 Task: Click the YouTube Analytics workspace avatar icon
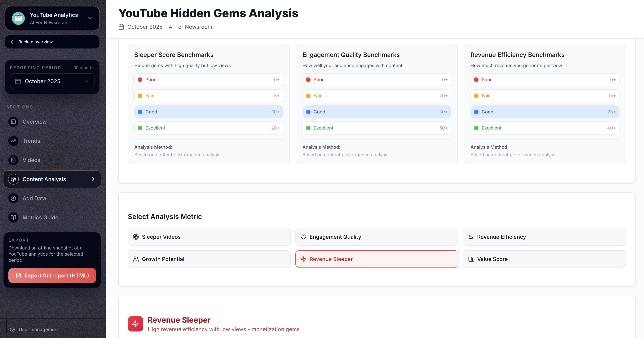(x=18, y=18)
